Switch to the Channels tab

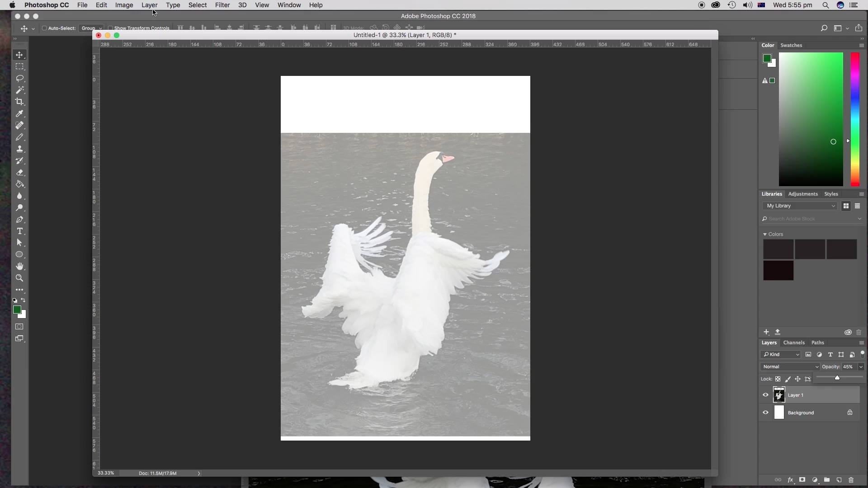tap(794, 343)
